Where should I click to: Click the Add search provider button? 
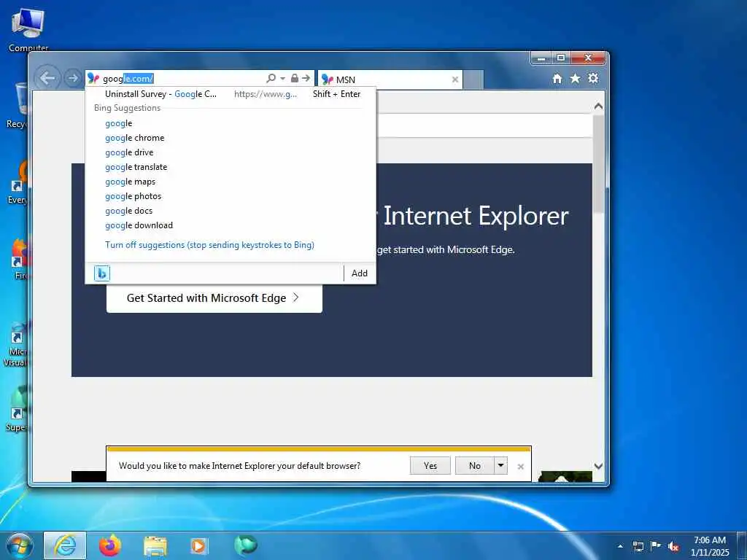(x=359, y=273)
